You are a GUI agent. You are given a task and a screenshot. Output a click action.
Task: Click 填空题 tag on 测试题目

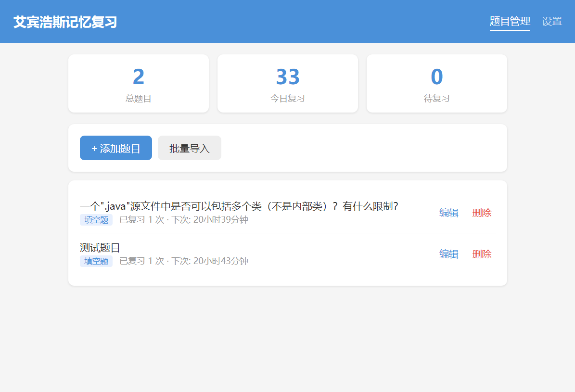[x=96, y=261]
